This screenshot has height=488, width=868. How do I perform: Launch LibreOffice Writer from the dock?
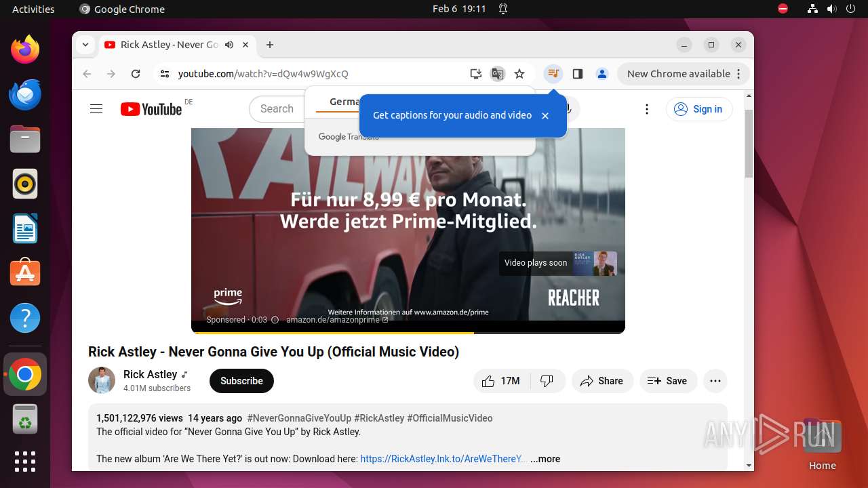pos(25,228)
